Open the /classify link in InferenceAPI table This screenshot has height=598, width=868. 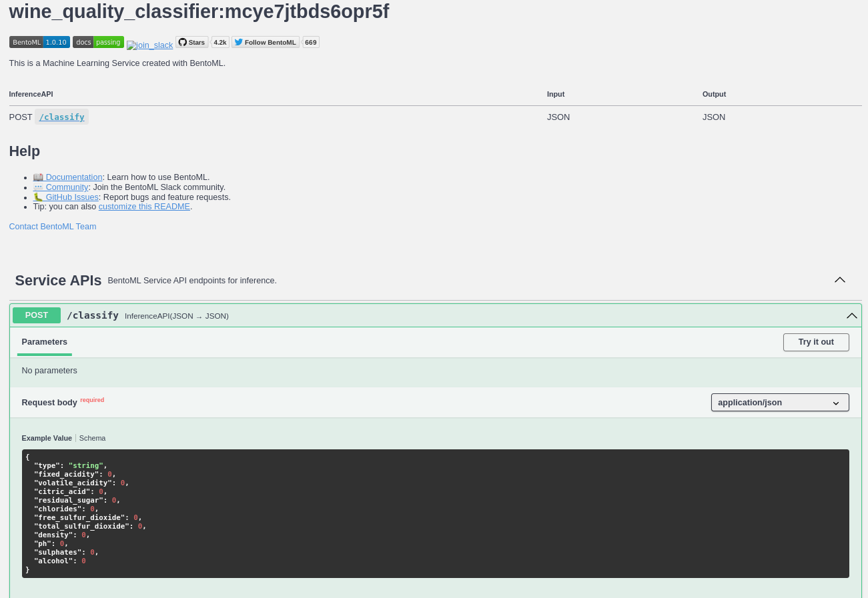point(61,117)
